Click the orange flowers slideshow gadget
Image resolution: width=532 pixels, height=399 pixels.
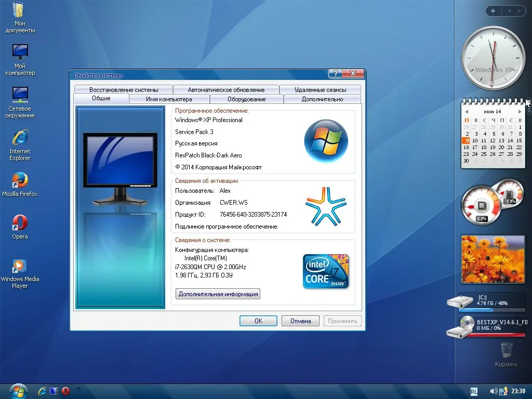click(x=493, y=259)
